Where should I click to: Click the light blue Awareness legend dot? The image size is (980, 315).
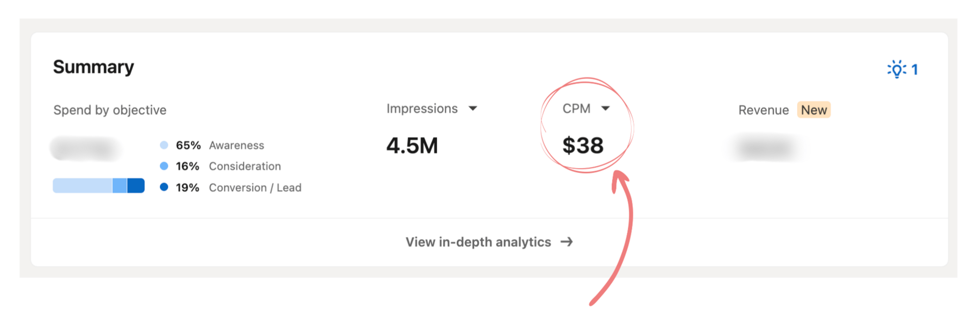[164, 145]
